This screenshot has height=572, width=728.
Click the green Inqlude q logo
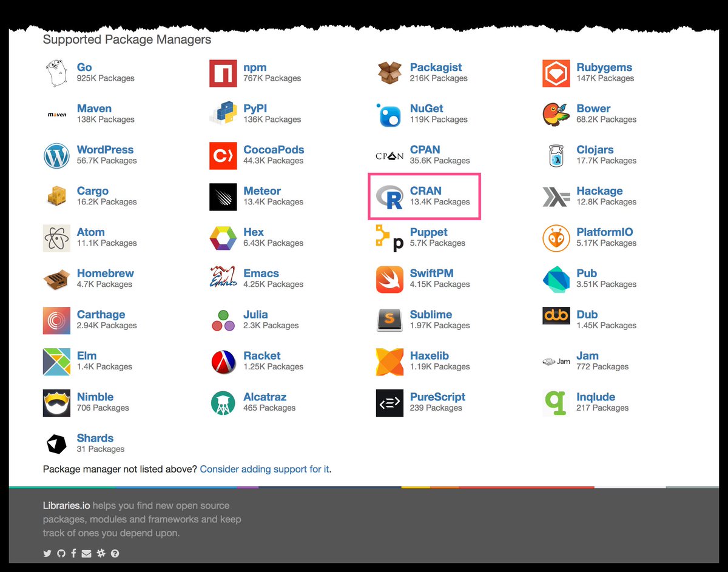pyautogui.click(x=556, y=403)
